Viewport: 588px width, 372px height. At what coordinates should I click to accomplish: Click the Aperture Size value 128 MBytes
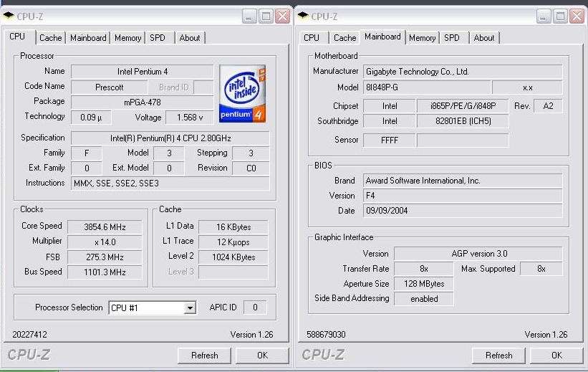(x=424, y=284)
